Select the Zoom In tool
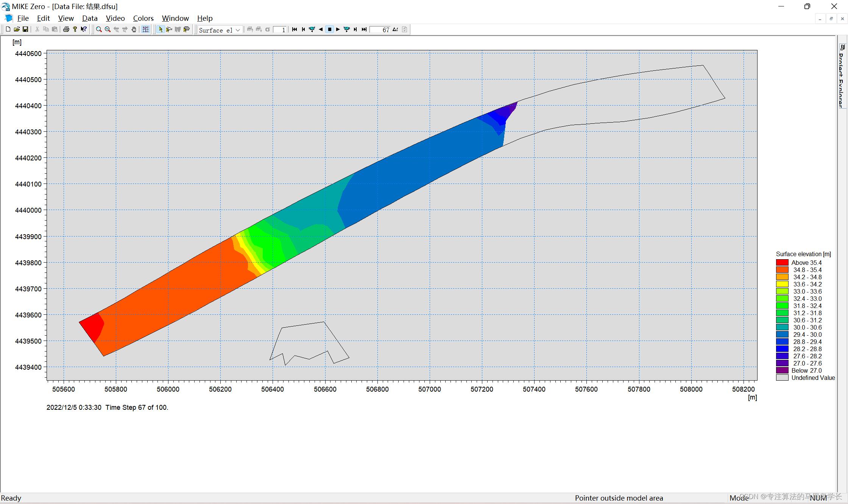 click(99, 30)
